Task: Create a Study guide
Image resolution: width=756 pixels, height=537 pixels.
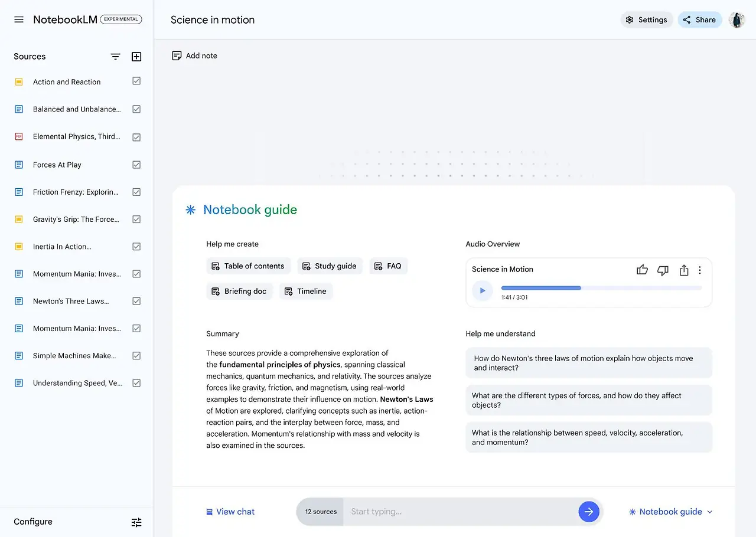Action: coord(330,266)
